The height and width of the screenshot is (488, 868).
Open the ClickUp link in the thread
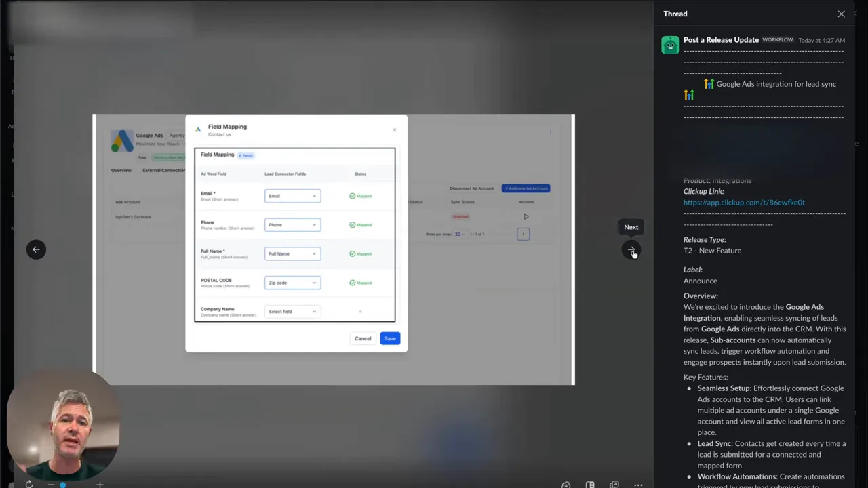[x=744, y=203]
